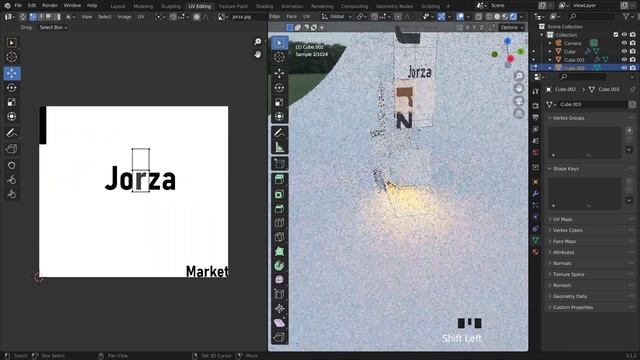Expand the UV Maps panel

pos(590,219)
